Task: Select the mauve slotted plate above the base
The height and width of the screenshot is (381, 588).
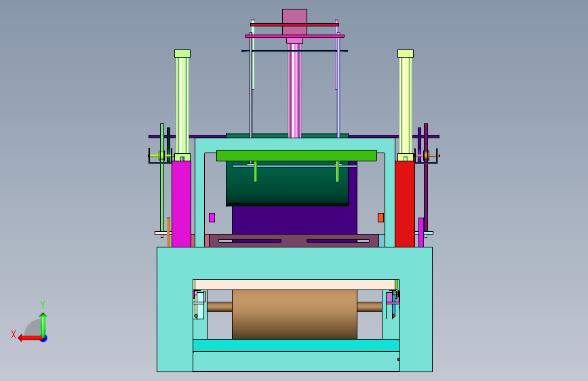Action: point(294,241)
